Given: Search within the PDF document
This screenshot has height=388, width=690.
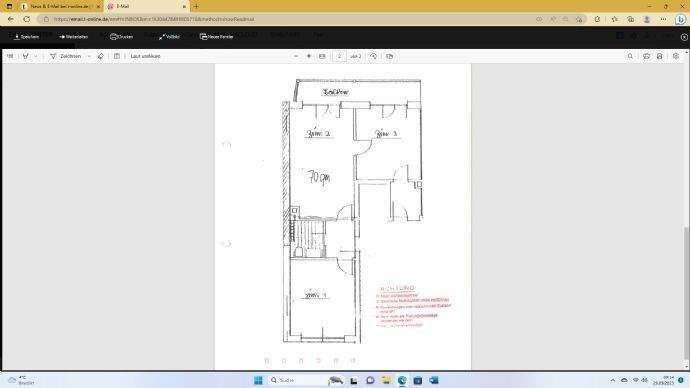Looking at the screenshot, I should tap(630, 56).
